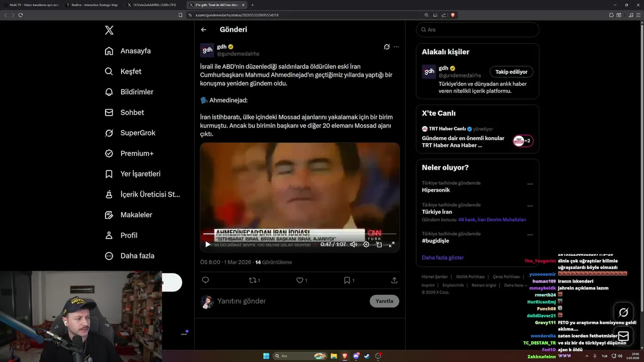Seek the video progress bar
The height and width of the screenshot is (362, 644).
pos(300,234)
